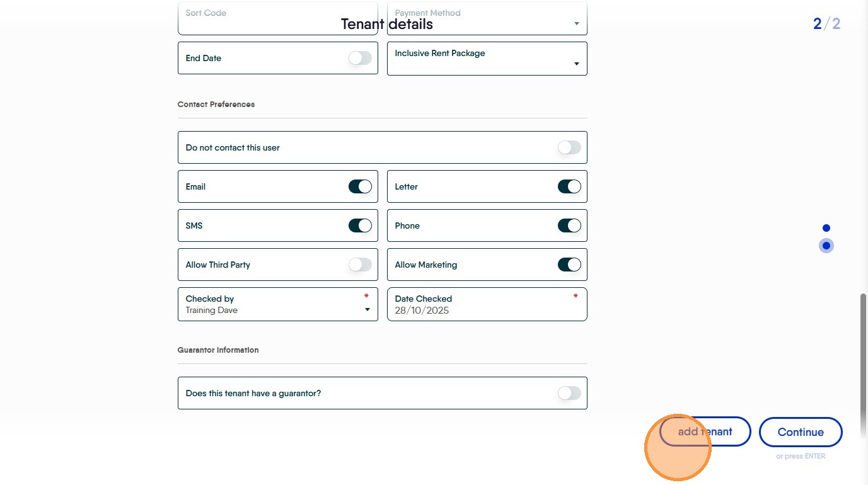Viewport: 868px width, 485px height.
Task: Select the second step dot indicator
Action: coord(826,246)
